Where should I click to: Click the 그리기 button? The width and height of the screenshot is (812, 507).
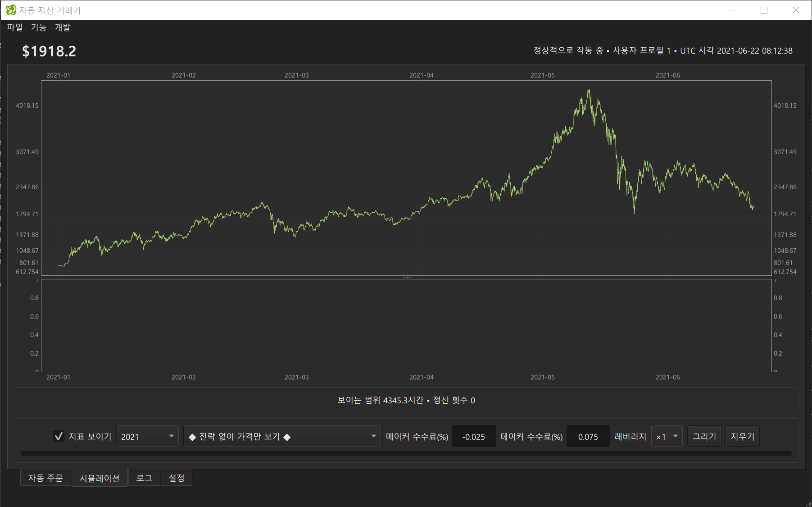coord(704,436)
